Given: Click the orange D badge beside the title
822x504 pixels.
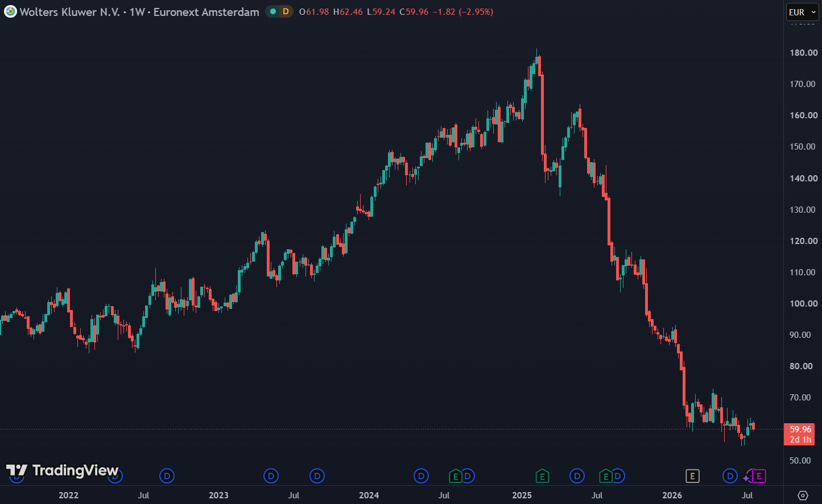Looking at the screenshot, I should point(286,11).
